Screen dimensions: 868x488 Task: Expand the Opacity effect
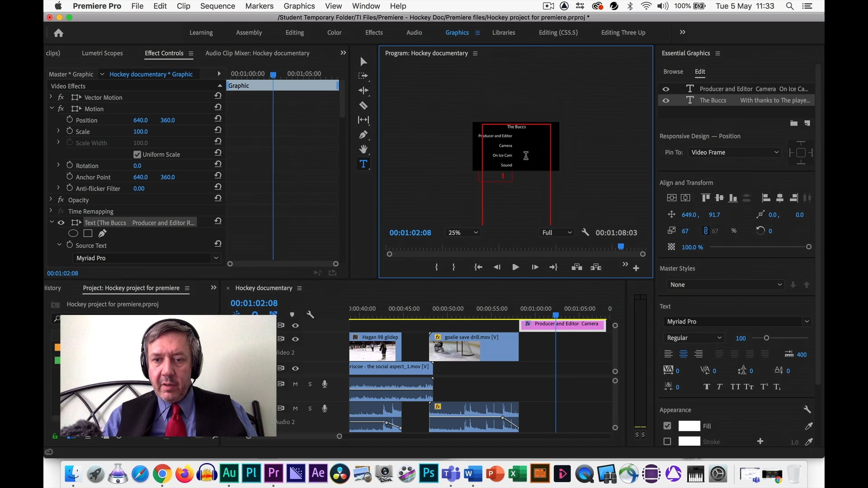point(51,199)
